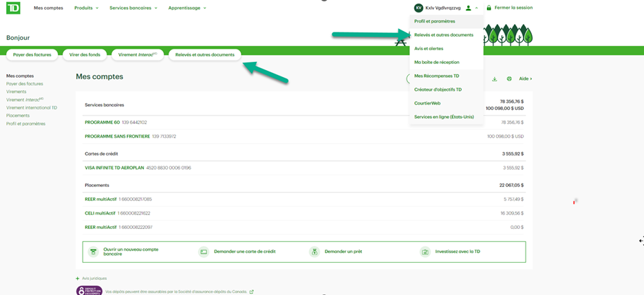Select Services en ligne (États-Unis) menu entry
The image size is (644, 295).
point(447,117)
